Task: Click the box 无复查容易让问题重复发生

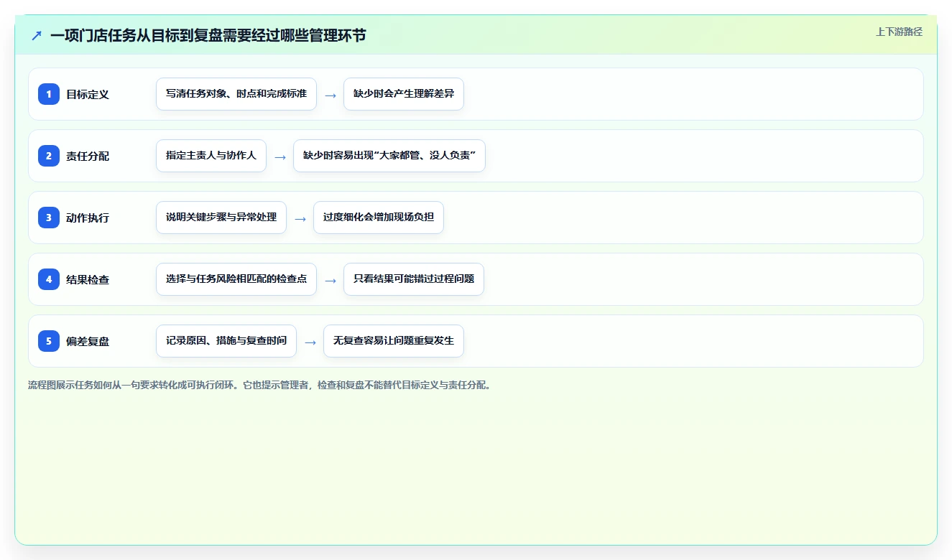Action: 394,341
